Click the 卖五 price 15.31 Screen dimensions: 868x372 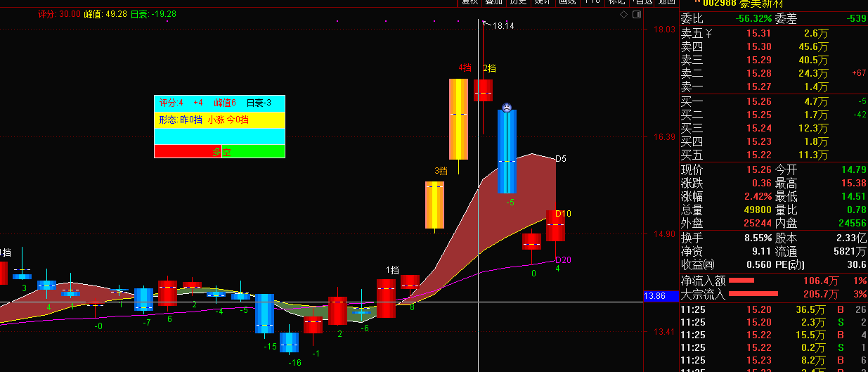pos(759,33)
